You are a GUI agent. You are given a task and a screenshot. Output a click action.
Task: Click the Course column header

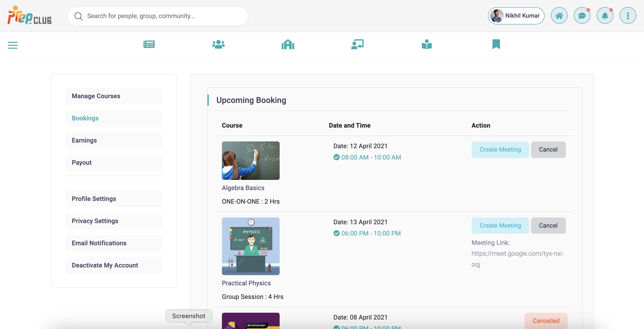click(232, 125)
